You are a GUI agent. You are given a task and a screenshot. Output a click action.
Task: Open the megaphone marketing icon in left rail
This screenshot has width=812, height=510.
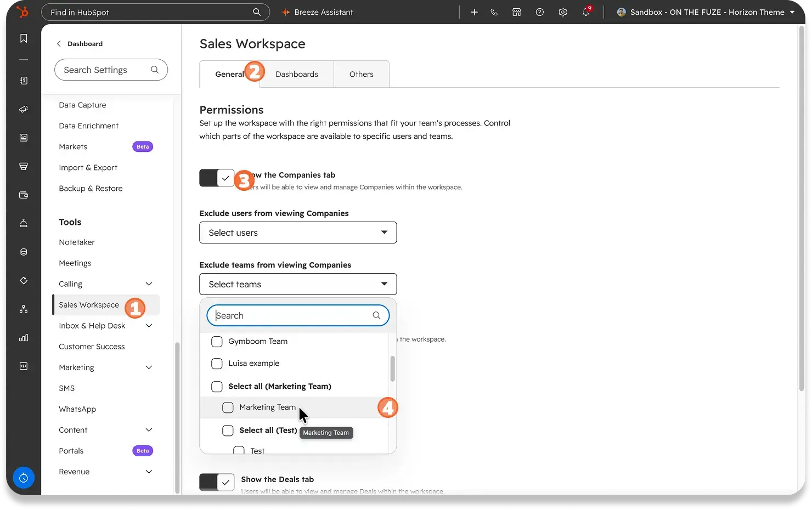click(24, 109)
